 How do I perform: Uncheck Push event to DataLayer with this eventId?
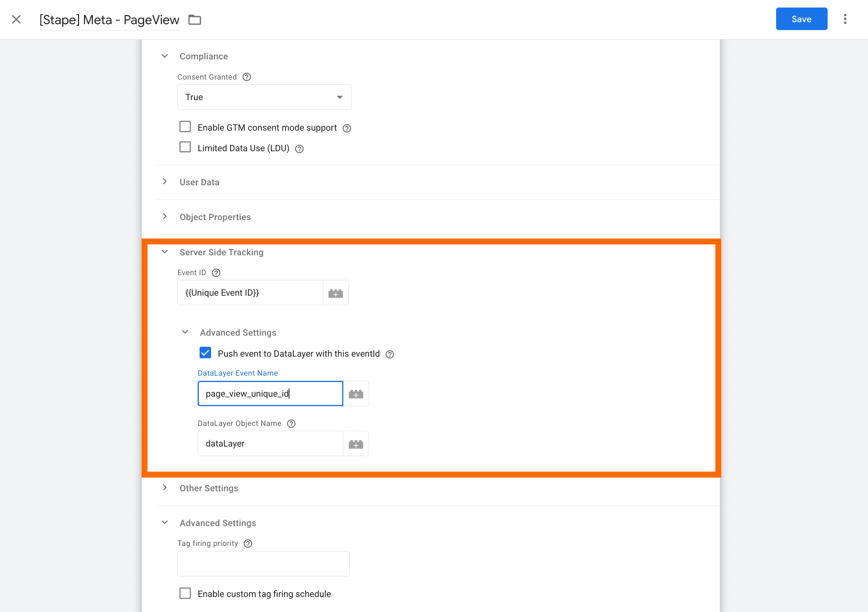coord(205,353)
